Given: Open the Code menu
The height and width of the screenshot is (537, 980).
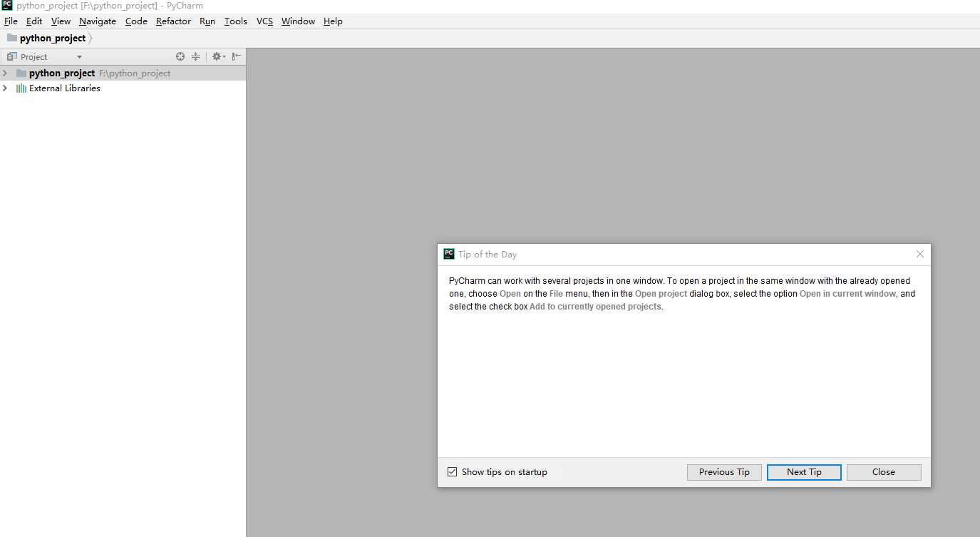Looking at the screenshot, I should coord(136,21).
